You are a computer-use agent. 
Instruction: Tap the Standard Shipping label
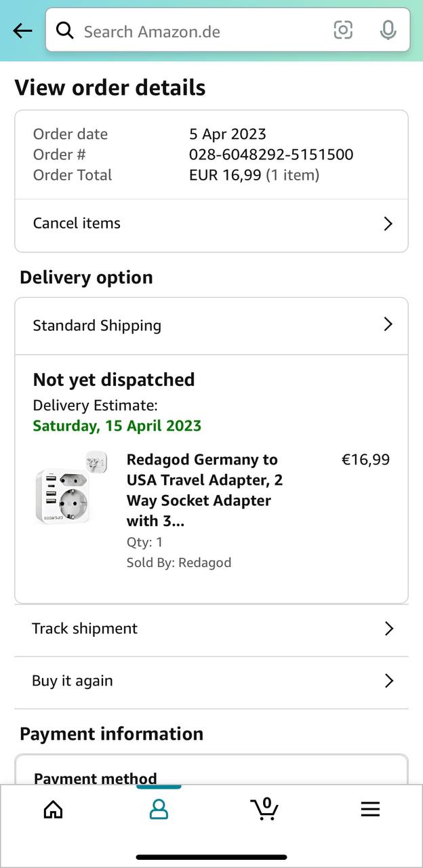tap(97, 325)
